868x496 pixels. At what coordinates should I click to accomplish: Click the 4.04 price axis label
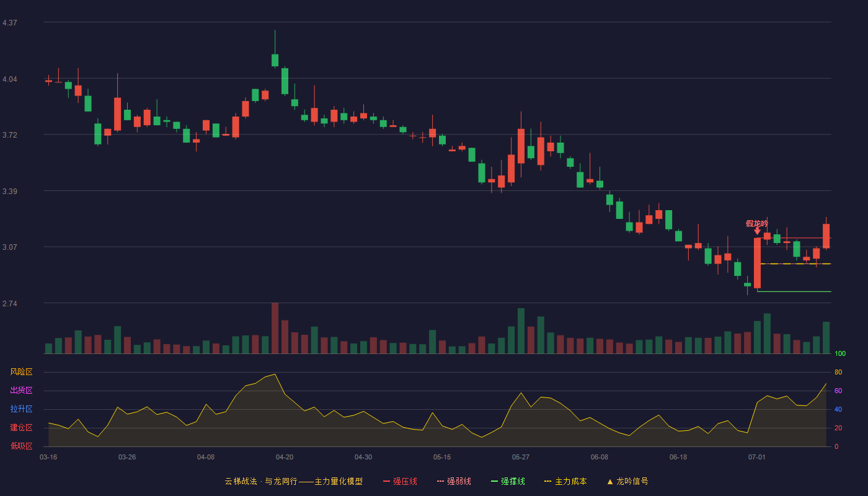click(x=10, y=79)
